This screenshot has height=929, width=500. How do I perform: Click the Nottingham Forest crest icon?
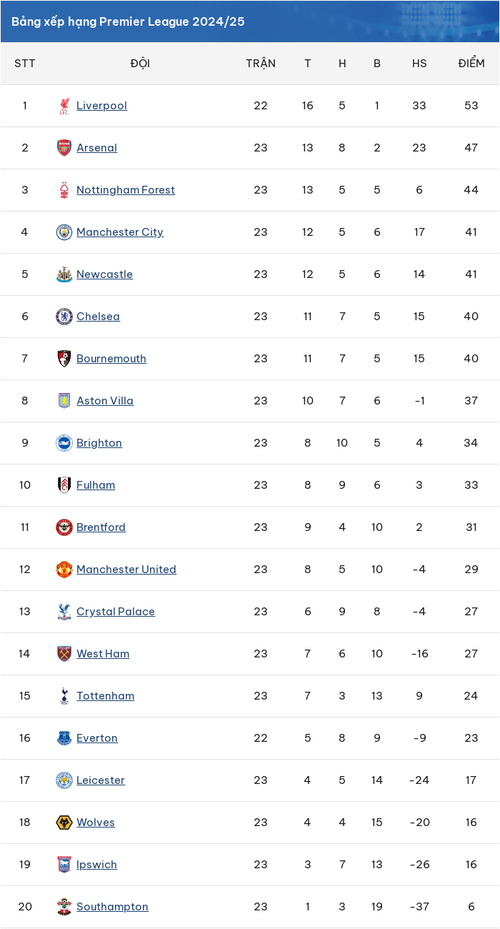click(64, 190)
